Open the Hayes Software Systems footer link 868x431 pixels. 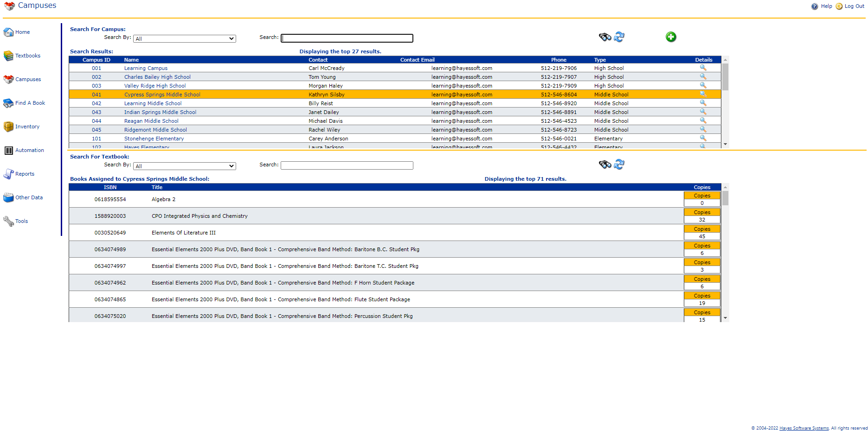coord(804,428)
